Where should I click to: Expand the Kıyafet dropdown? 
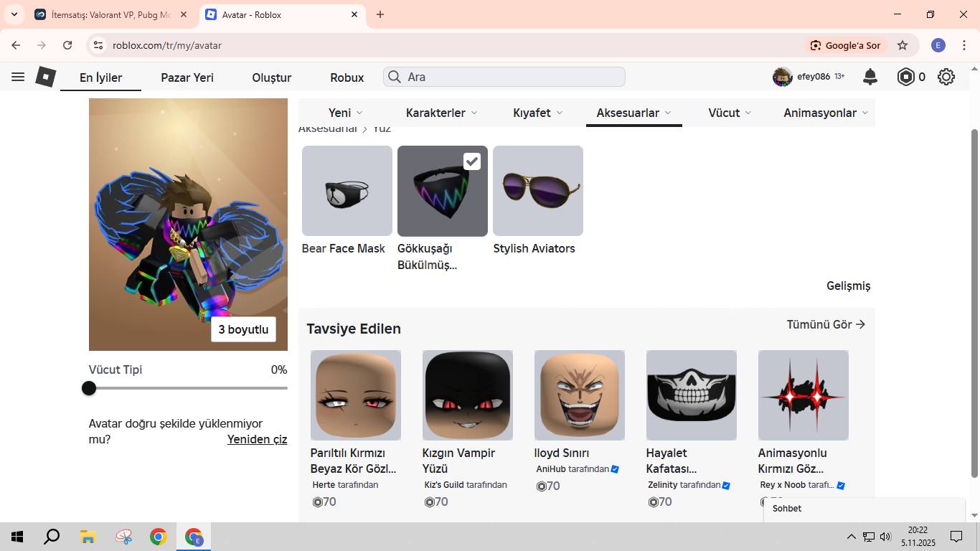(538, 113)
